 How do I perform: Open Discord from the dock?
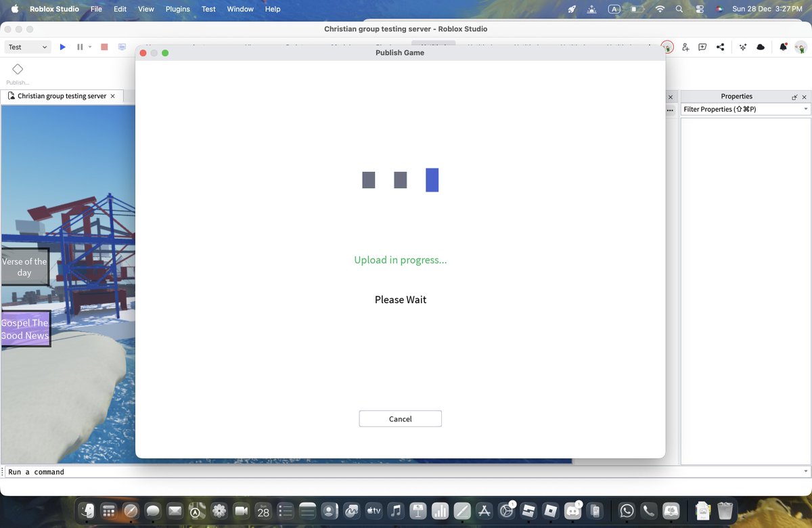[574, 511]
